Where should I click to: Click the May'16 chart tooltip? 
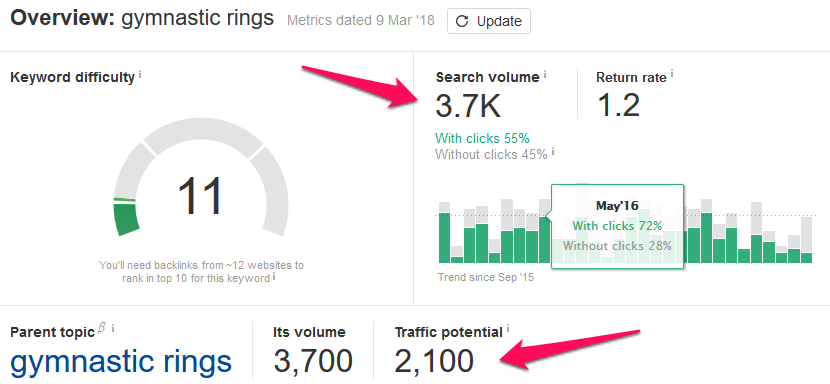pyautogui.click(x=617, y=226)
